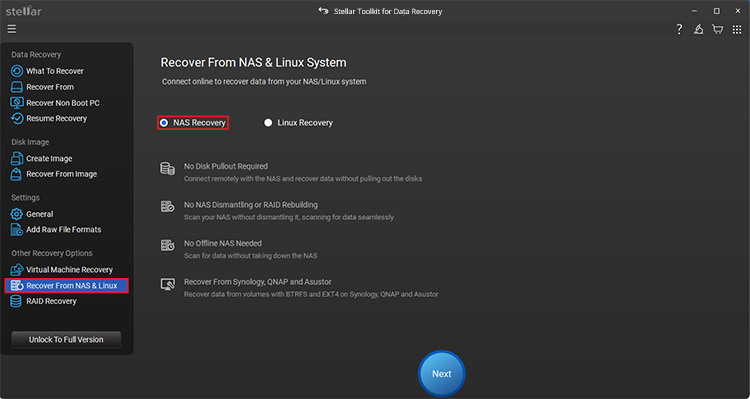Image resolution: width=750 pixels, height=399 pixels.
Task: Click the Resume Recovery icon
Action: pyautogui.click(x=17, y=119)
